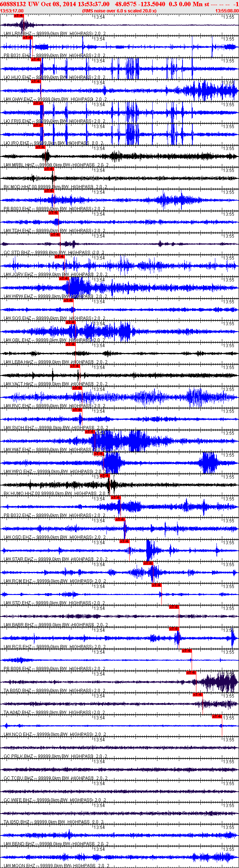Click the red pick marker on UW.NCO trace
The image size is (239, 868).
pos(217,717)
